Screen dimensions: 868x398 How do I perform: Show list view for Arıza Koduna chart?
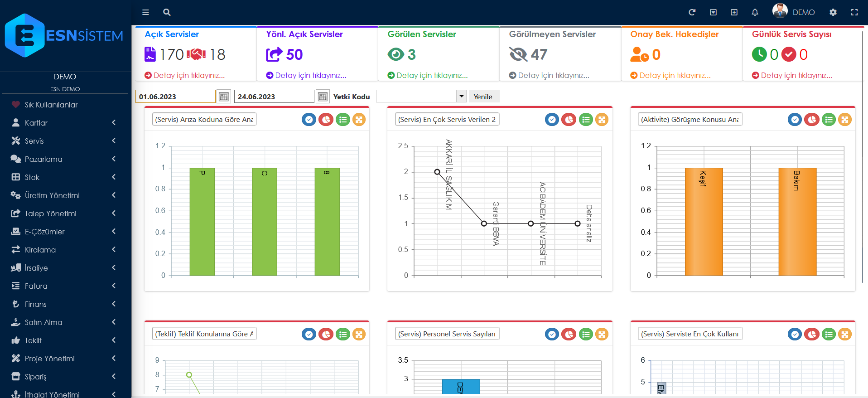point(343,120)
